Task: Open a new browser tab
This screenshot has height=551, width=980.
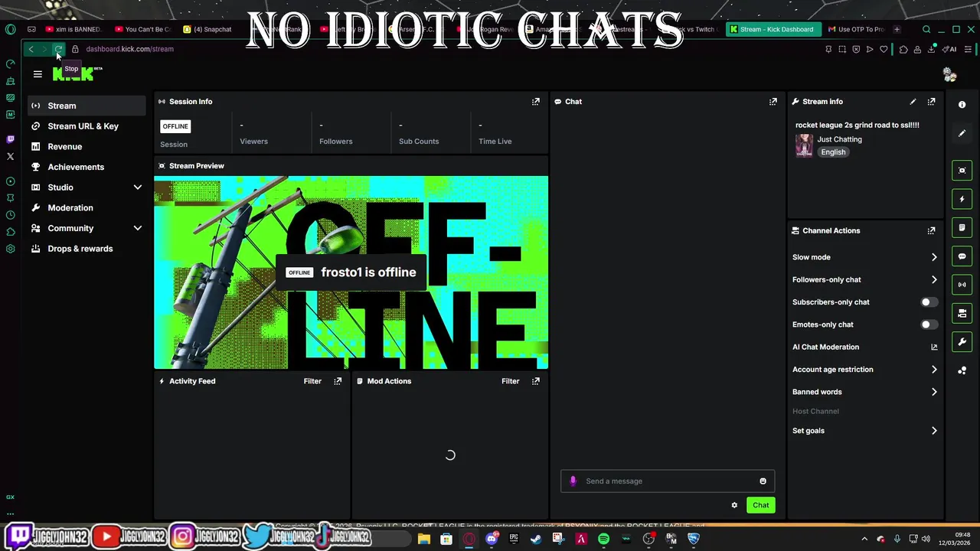Action: pos(897,29)
